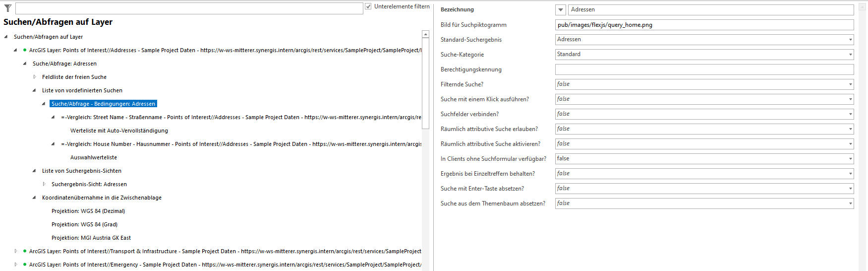Click green dot of Transport & Infrastructure layer
Image resolution: width=868 pixels, height=271 pixels.
25,251
